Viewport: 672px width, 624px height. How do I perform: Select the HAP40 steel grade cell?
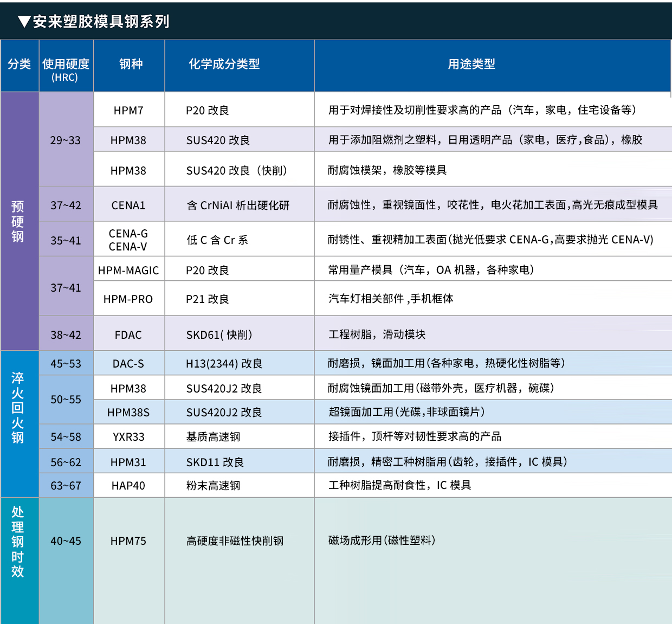coord(128,486)
